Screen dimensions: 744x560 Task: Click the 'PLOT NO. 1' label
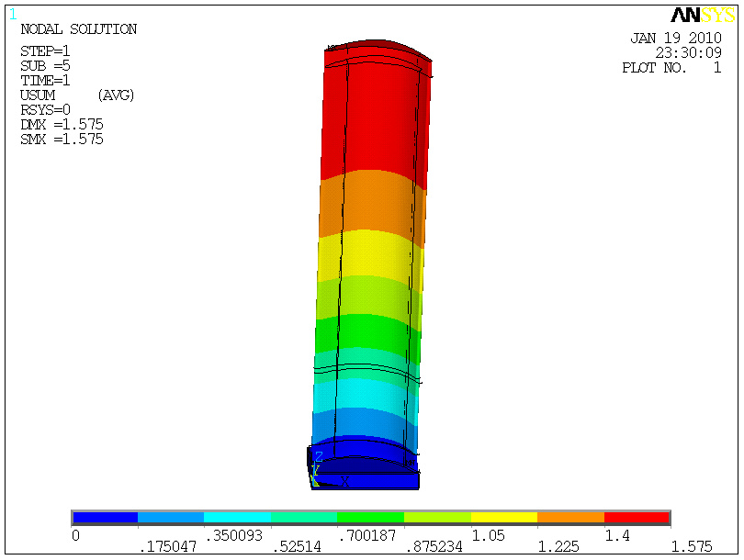point(671,67)
